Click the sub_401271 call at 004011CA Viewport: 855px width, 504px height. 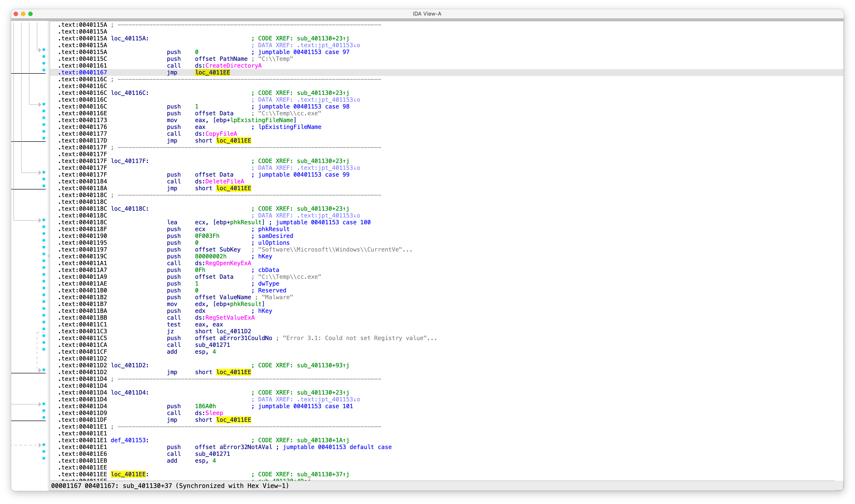tap(212, 345)
